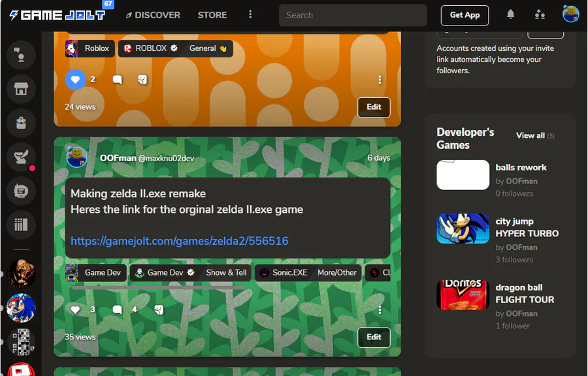Viewport: 588px width, 376px height.
Task: Open sticker icon on the zelda post
Action: tap(159, 309)
